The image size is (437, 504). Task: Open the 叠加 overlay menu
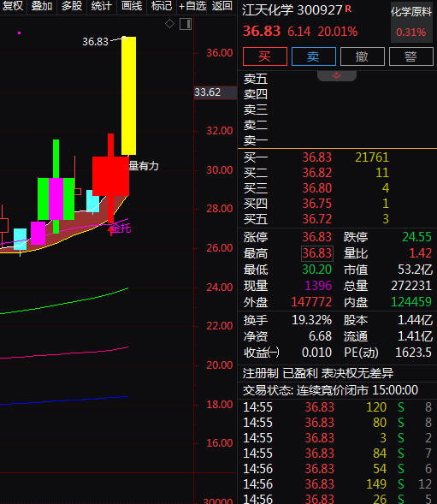click(x=42, y=6)
